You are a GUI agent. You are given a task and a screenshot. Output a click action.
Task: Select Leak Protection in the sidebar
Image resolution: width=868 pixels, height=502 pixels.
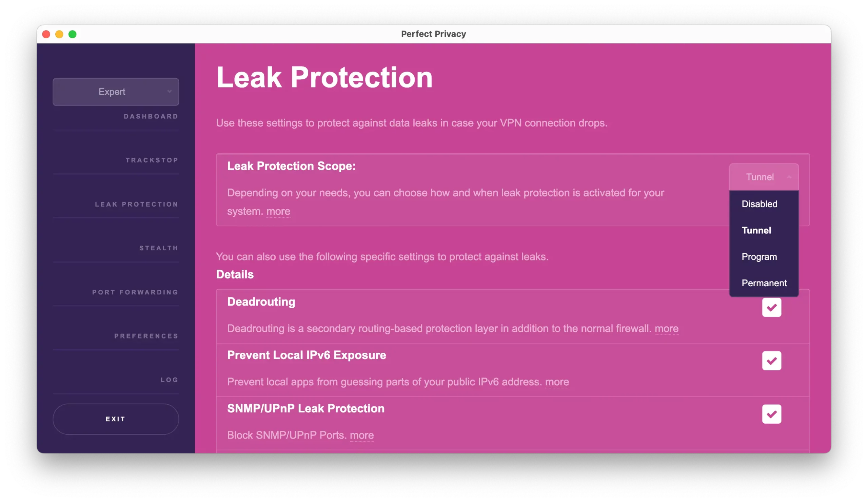click(x=136, y=204)
